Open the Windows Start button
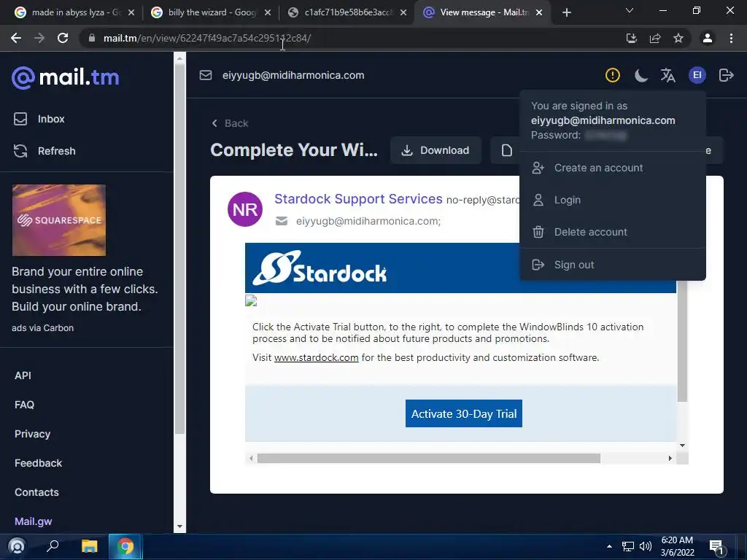Image resolution: width=747 pixels, height=560 pixels. (x=18, y=546)
